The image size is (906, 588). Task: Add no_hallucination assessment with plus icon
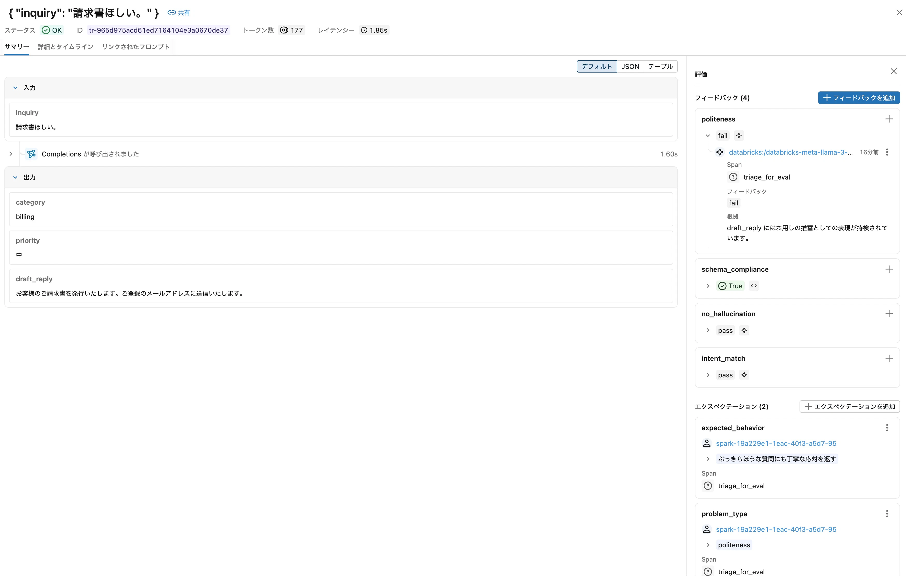tap(889, 314)
